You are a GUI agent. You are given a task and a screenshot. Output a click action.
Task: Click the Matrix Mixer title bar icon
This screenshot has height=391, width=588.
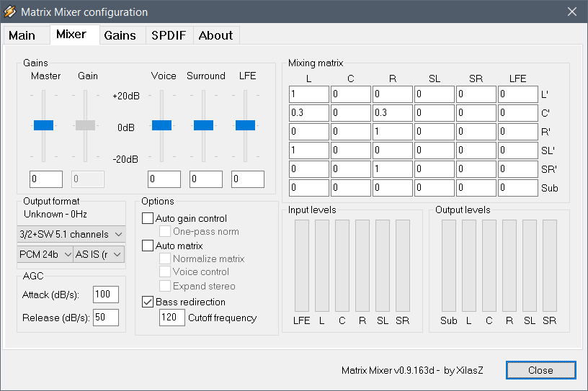[x=10, y=12]
